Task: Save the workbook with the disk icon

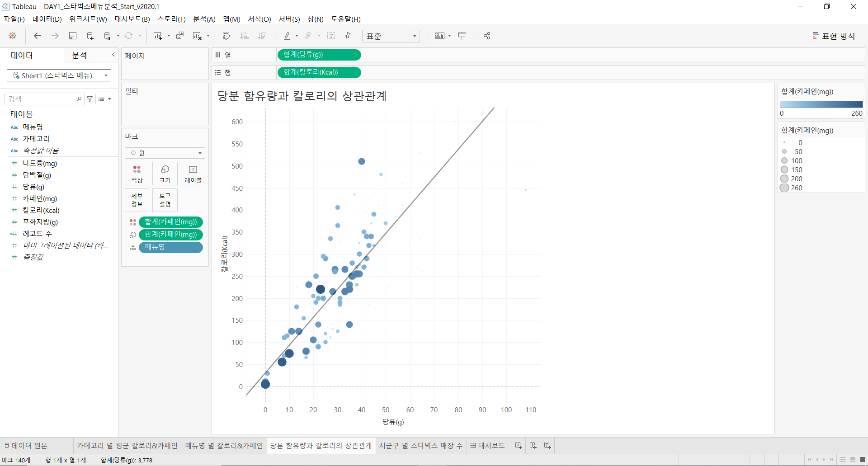Action: (x=72, y=36)
